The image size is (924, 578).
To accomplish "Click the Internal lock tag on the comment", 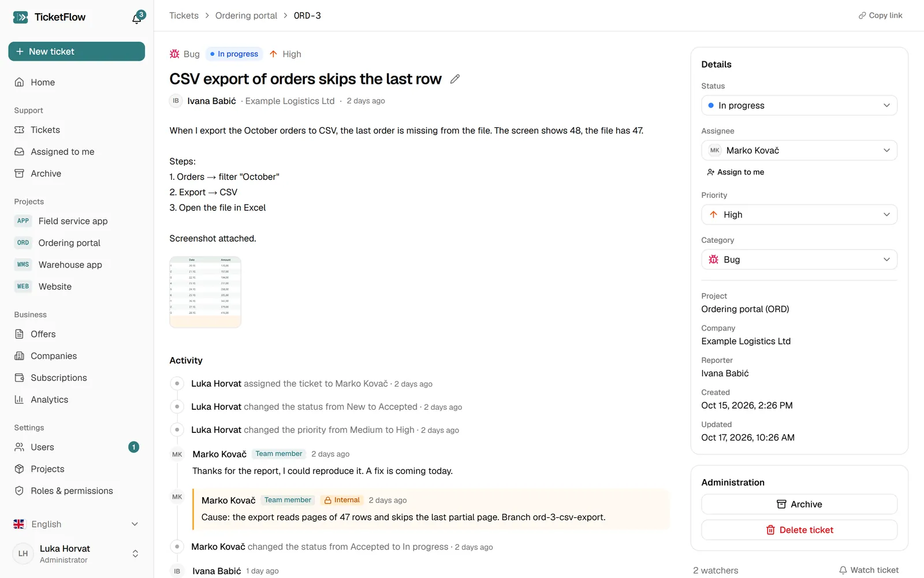I will [342, 501].
